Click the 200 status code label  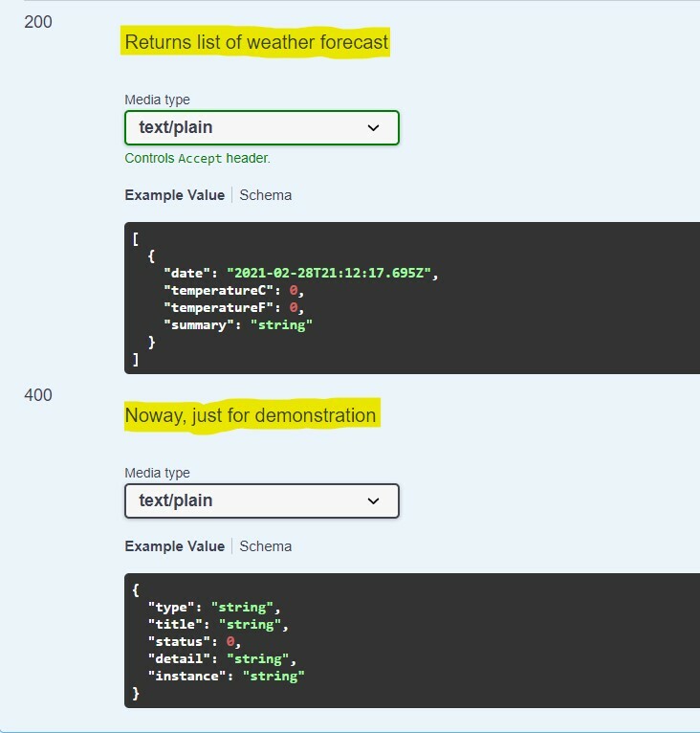pyautogui.click(x=38, y=22)
